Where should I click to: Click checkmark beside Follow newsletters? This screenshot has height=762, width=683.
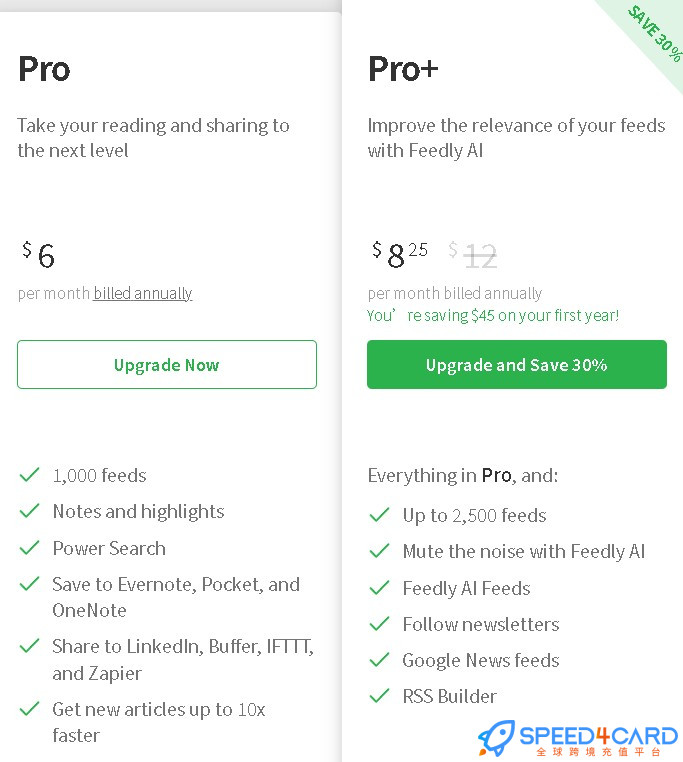pyautogui.click(x=379, y=623)
